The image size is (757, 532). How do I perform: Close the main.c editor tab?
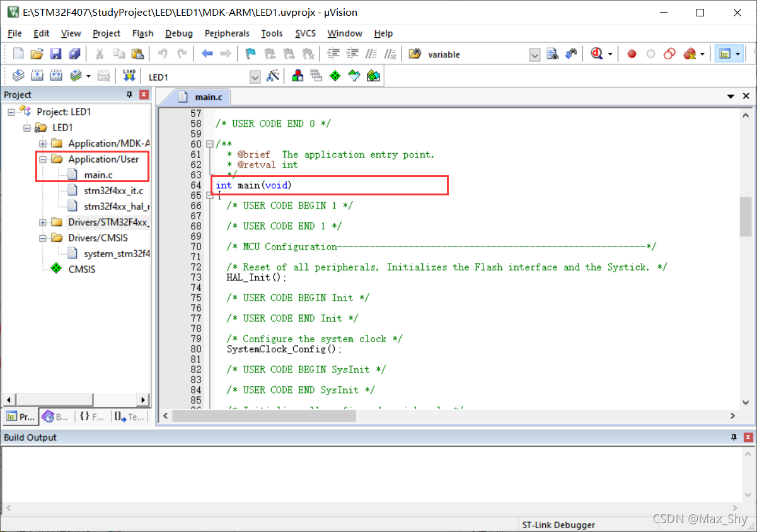click(x=746, y=96)
